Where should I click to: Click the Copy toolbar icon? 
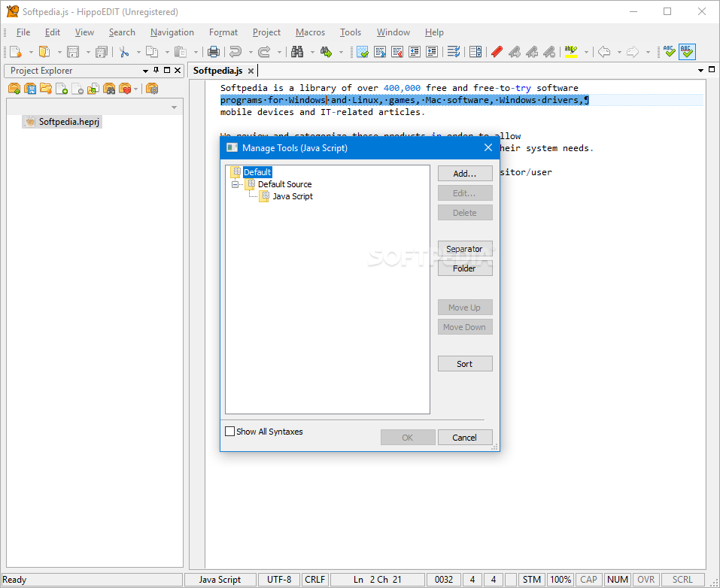click(152, 52)
